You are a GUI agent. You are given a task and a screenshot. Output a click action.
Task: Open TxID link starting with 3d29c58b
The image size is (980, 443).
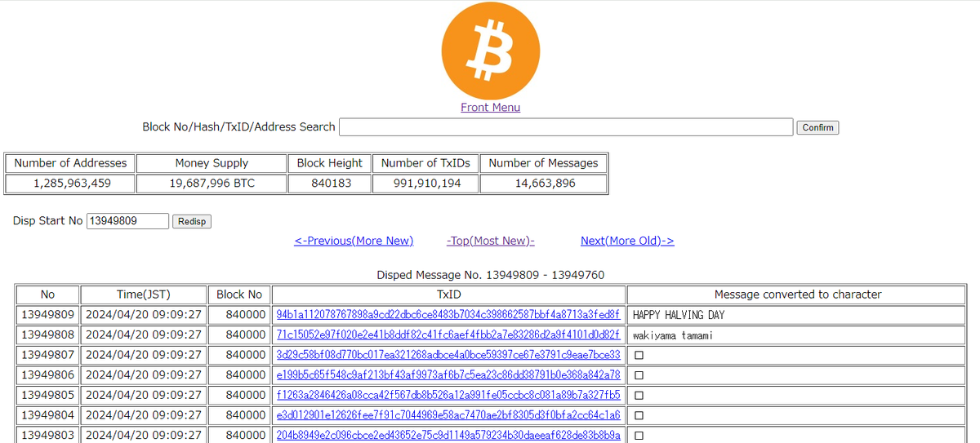(448, 355)
